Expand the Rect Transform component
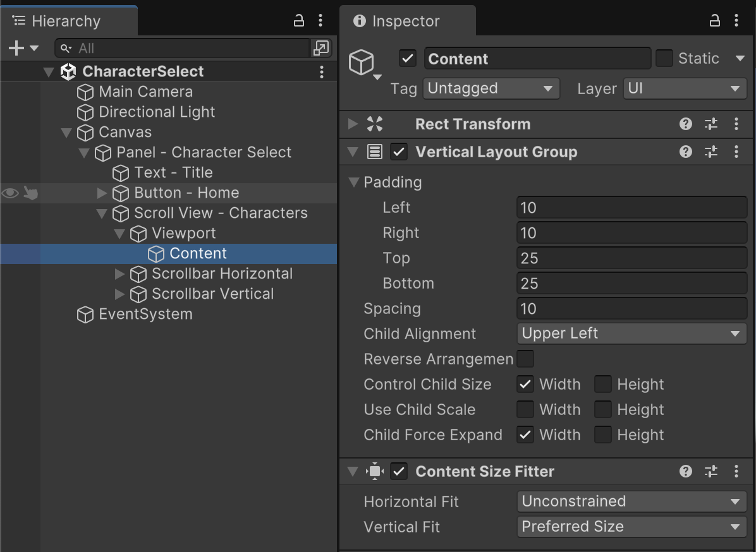This screenshot has width=756, height=552. pos(353,124)
